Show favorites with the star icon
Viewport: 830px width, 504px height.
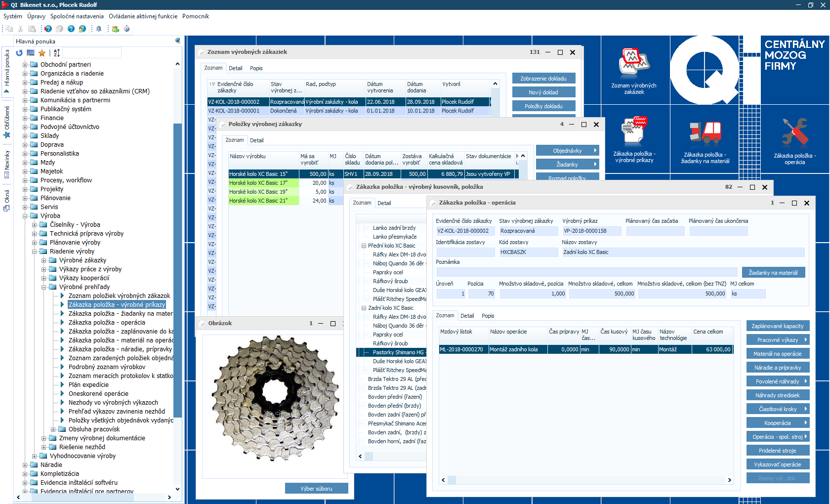pos(42,53)
